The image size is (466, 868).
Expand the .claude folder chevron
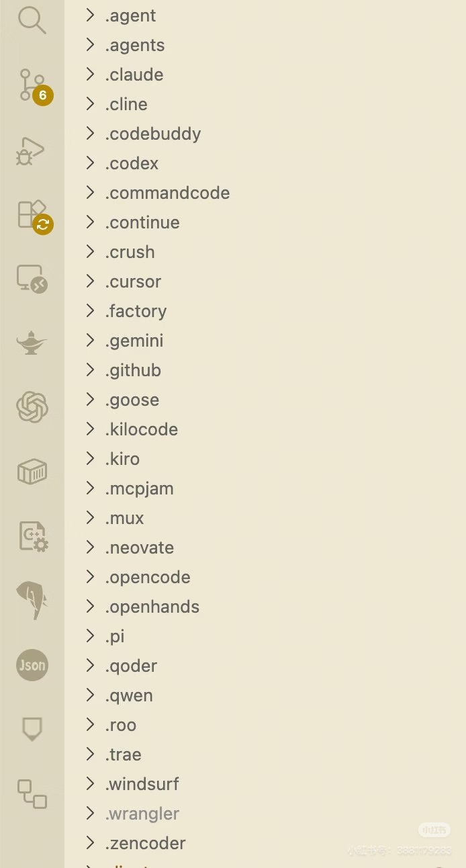point(90,74)
